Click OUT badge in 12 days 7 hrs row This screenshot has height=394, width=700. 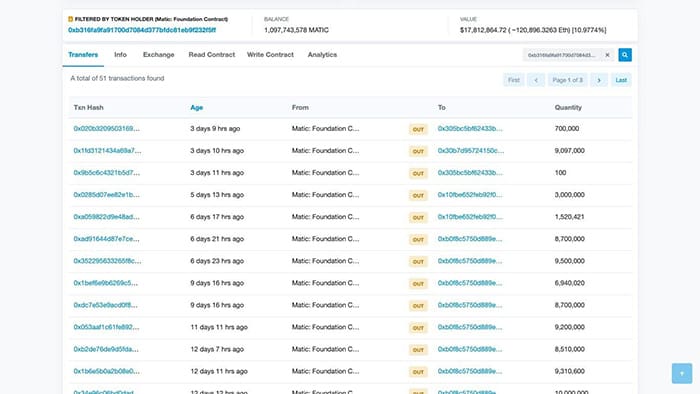[418, 350]
